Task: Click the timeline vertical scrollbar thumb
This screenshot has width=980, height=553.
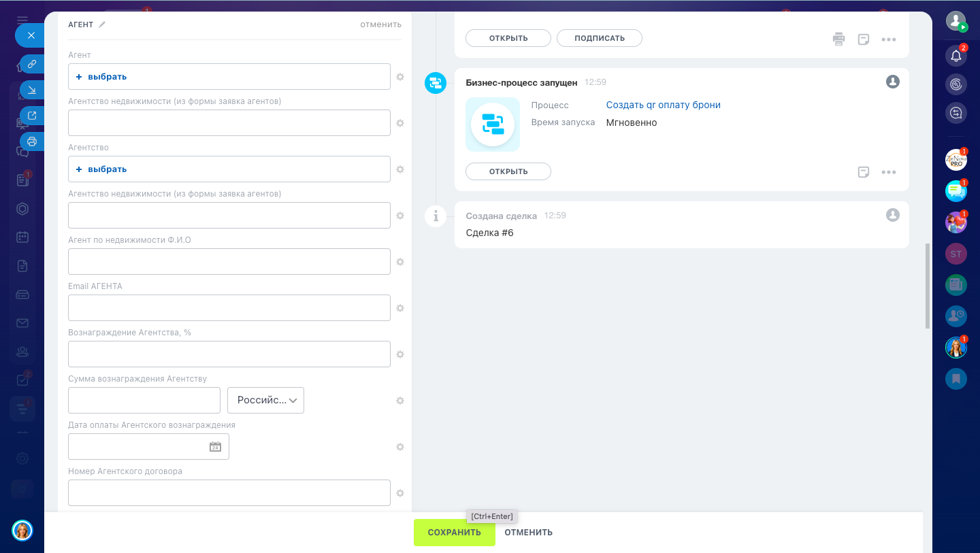Action: tap(928, 286)
